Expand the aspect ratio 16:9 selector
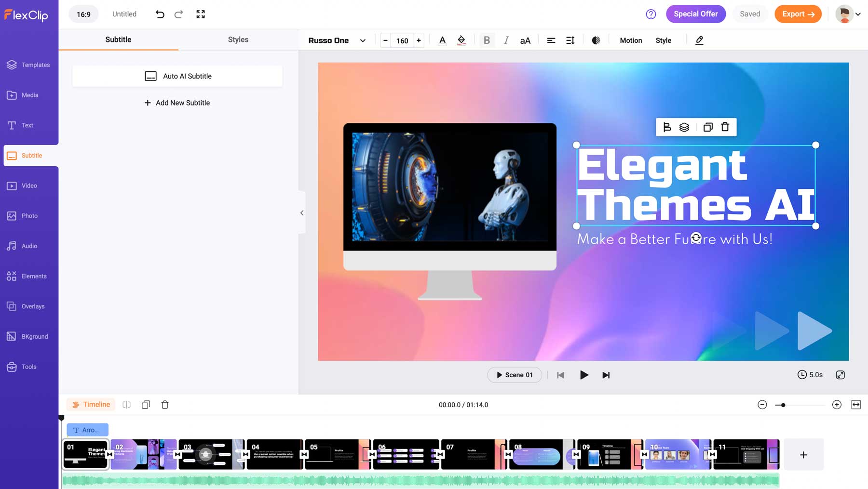This screenshot has width=868, height=489. point(83,14)
